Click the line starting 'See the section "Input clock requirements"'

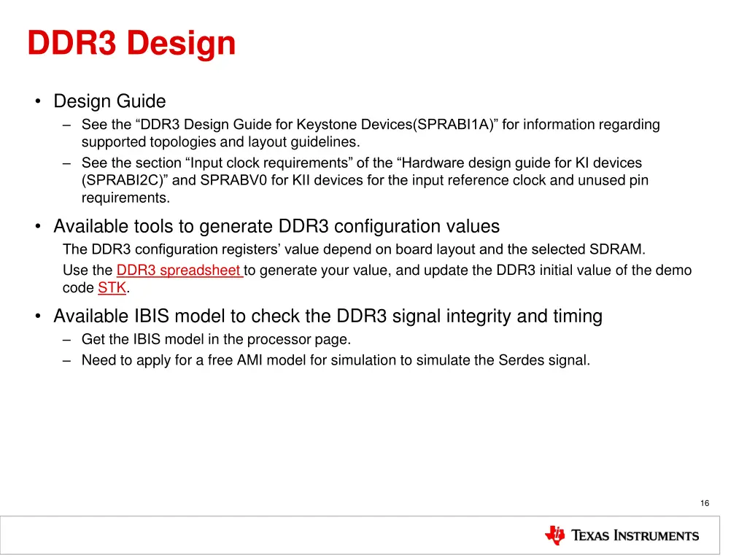point(362,163)
